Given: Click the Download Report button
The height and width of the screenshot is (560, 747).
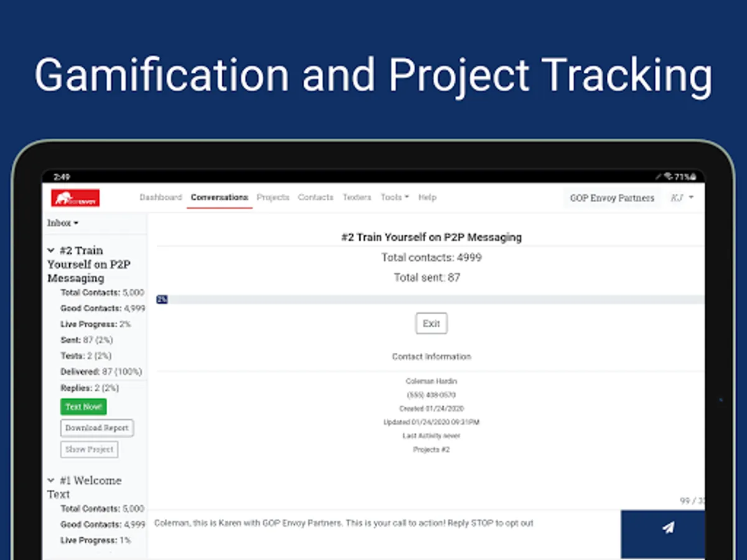Looking at the screenshot, I should (96, 428).
